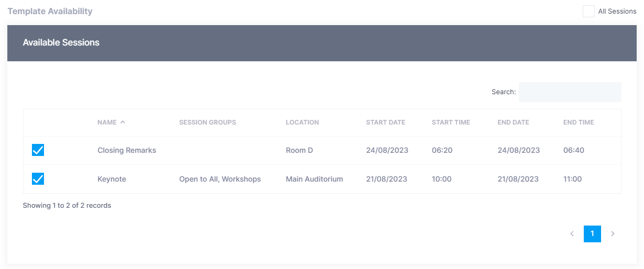
Task: Click the Closing Remarks session name
Action: pos(127,150)
